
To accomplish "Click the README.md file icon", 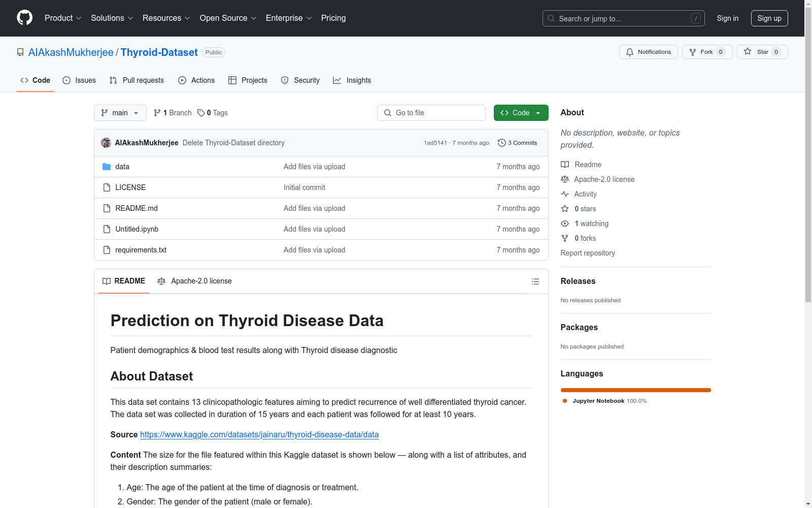I will click(107, 208).
